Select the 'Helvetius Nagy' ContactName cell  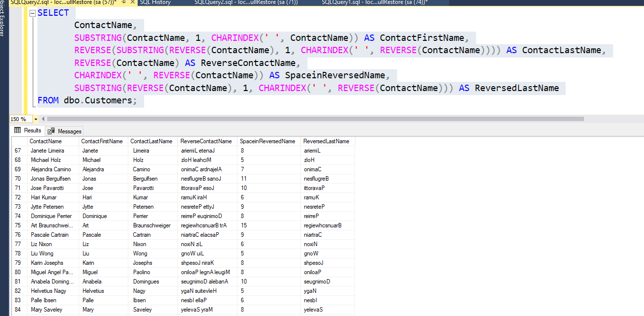pos(53,291)
